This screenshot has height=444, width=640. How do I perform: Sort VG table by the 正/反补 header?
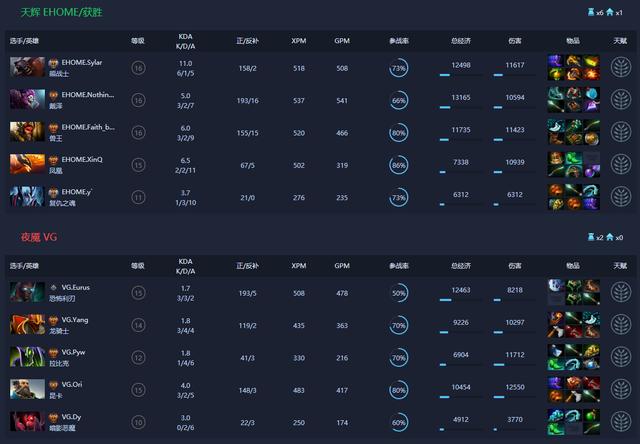click(x=247, y=266)
